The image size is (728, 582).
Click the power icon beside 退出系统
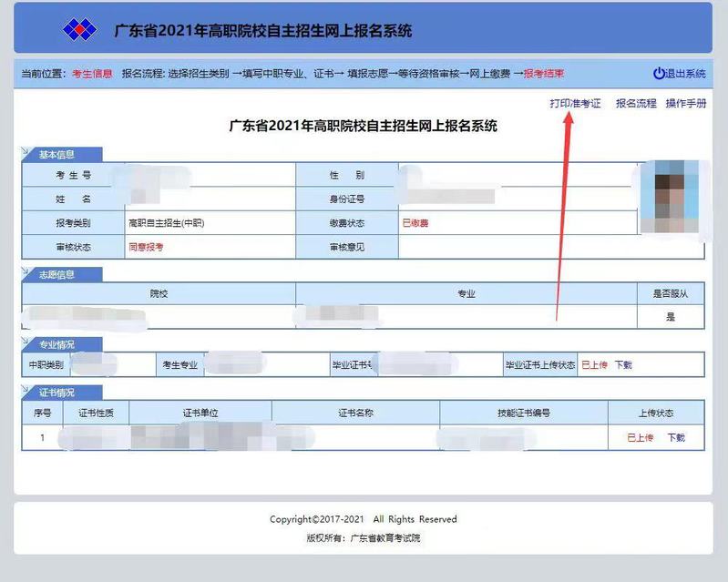pyautogui.click(x=659, y=74)
